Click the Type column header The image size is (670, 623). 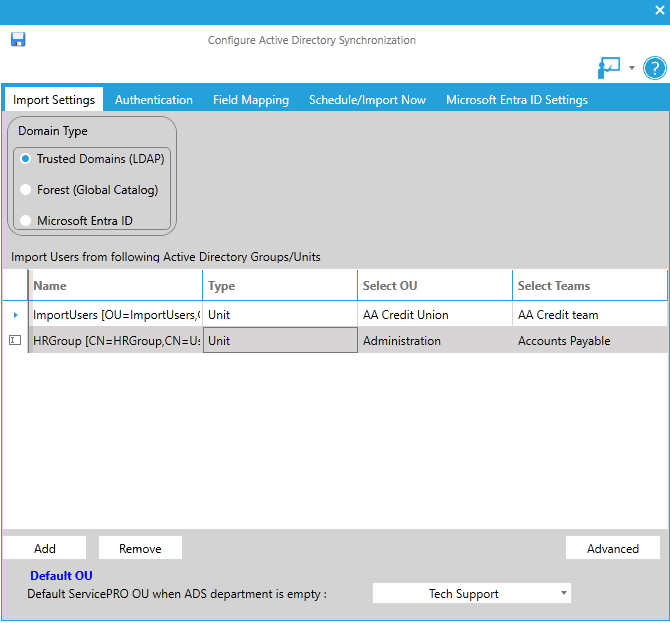click(280, 285)
